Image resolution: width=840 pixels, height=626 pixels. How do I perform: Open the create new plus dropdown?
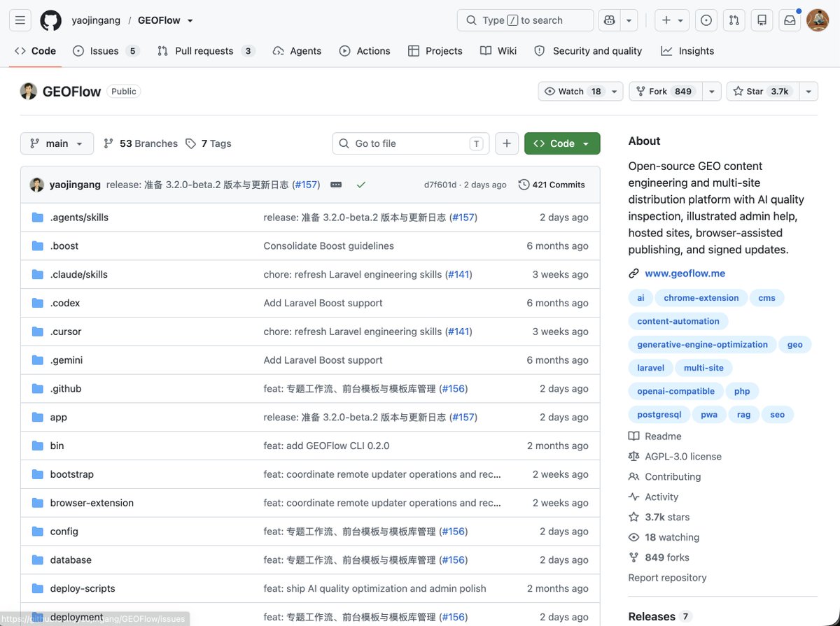click(672, 20)
